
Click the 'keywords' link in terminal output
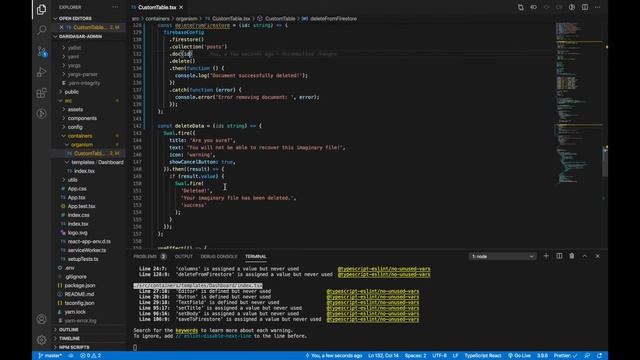(187, 330)
